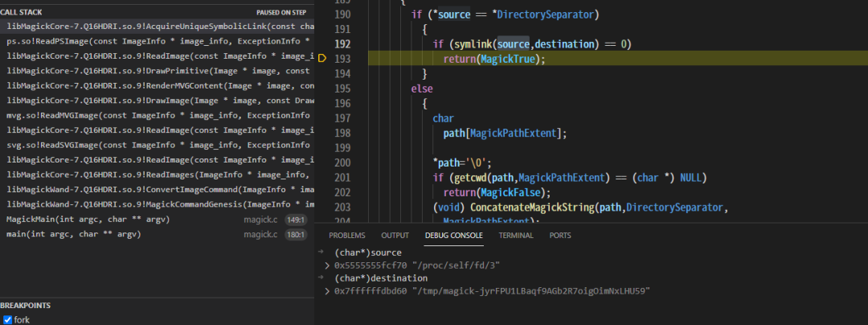Click the PAUSED ON STEP status label

tap(281, 12)
